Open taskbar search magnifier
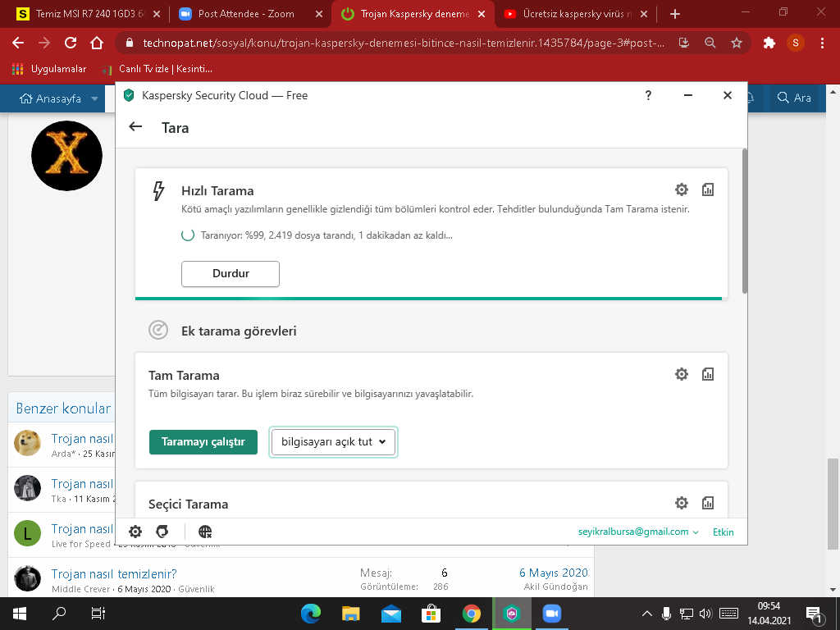Screen dimensions: 840x630 pos(59,614)
